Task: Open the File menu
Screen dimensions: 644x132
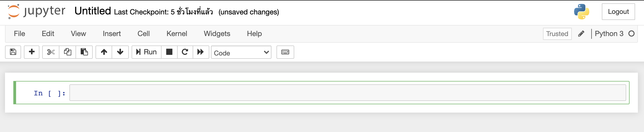Action: coord(19,34)
